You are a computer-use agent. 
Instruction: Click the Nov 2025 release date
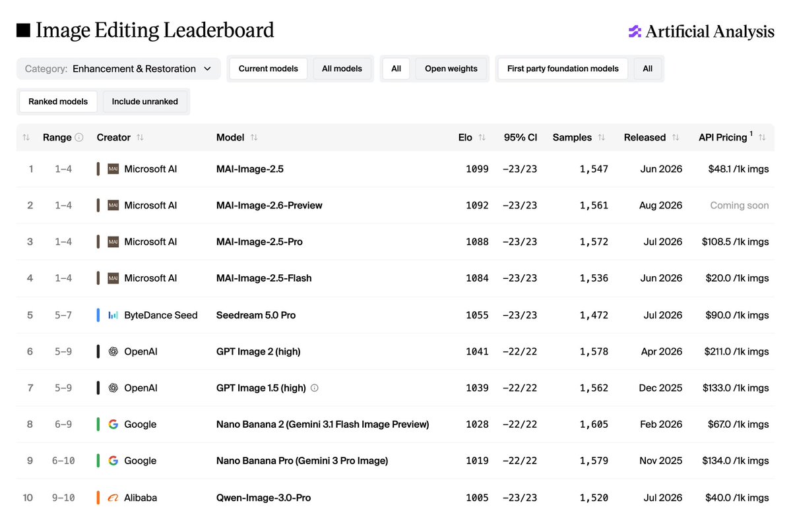660,460
